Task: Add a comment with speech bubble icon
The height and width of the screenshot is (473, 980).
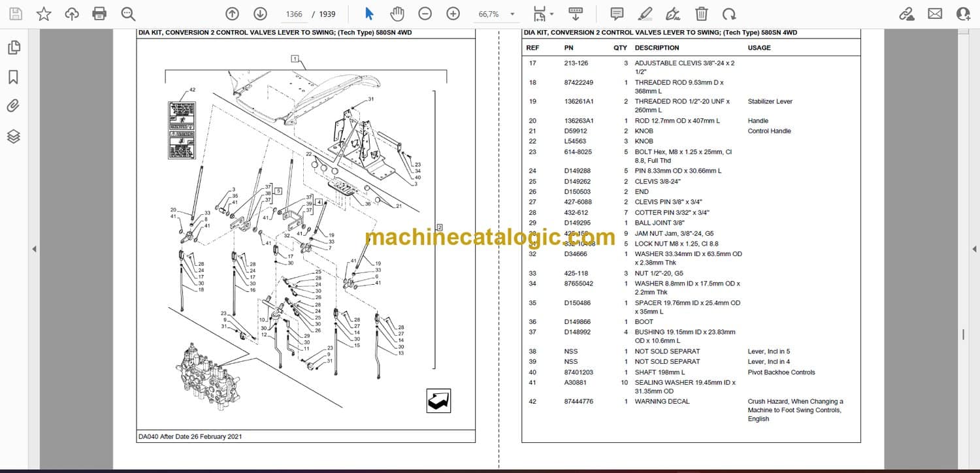Action: 616,14
